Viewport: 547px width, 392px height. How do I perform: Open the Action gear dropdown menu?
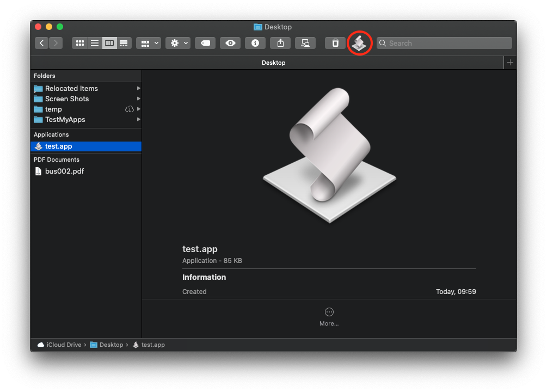(x=178, y=43)
